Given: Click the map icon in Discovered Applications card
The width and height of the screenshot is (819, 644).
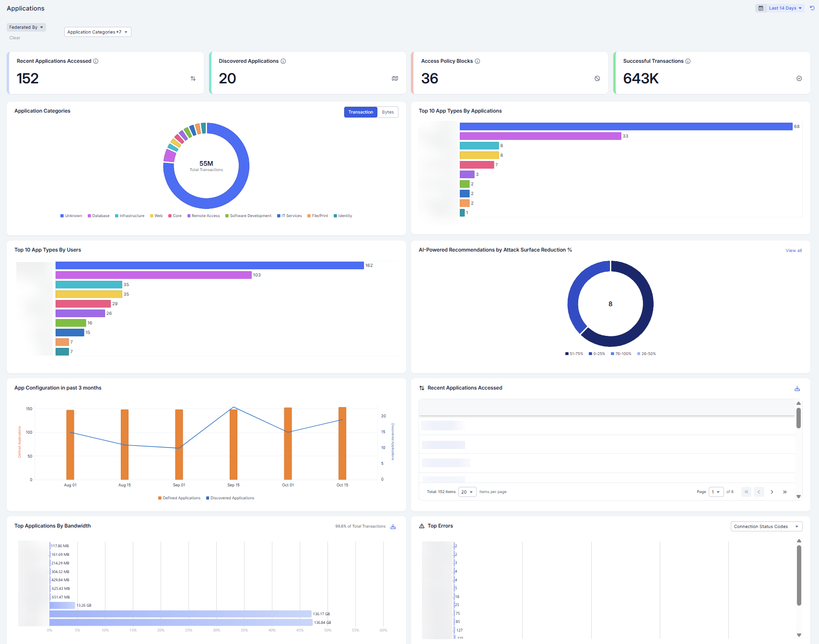Looking at the screenshot, I should [x=395, y=79].
